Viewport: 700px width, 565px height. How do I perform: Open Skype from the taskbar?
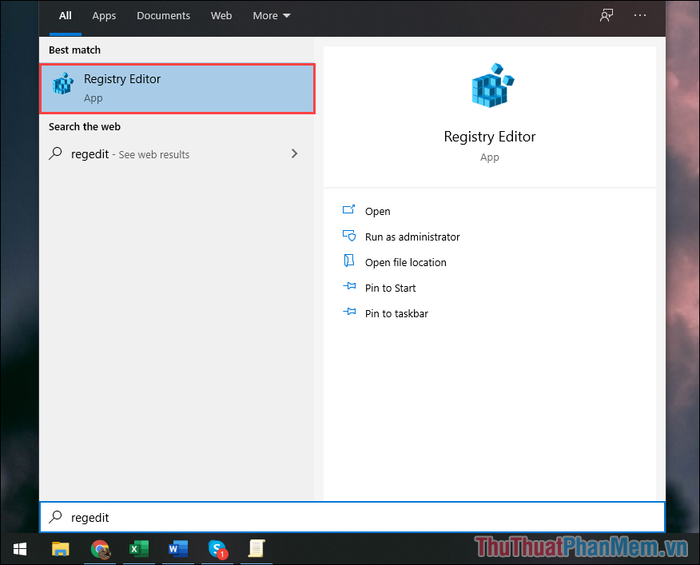pyautogui.click(x=217, y=549)
